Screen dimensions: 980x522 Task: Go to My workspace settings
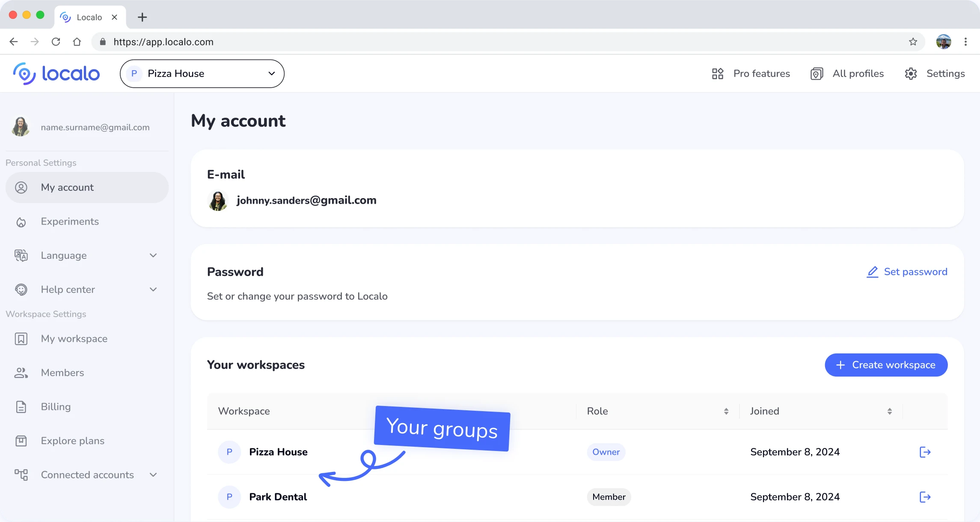pos(74,339)
